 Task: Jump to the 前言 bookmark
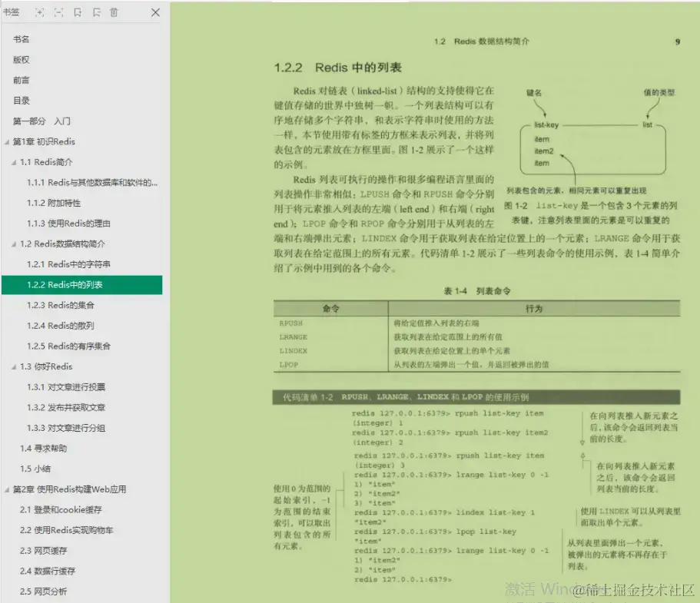point(21,81)
